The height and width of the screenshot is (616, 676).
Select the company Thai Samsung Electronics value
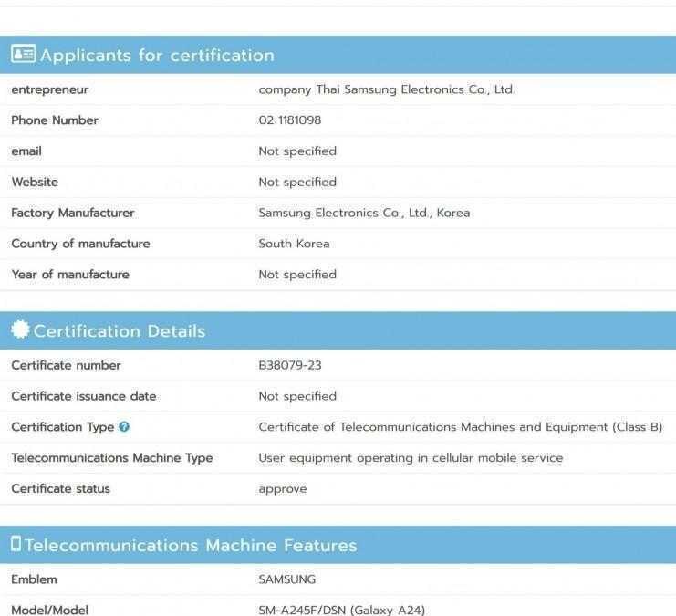[x=386, y=89]
